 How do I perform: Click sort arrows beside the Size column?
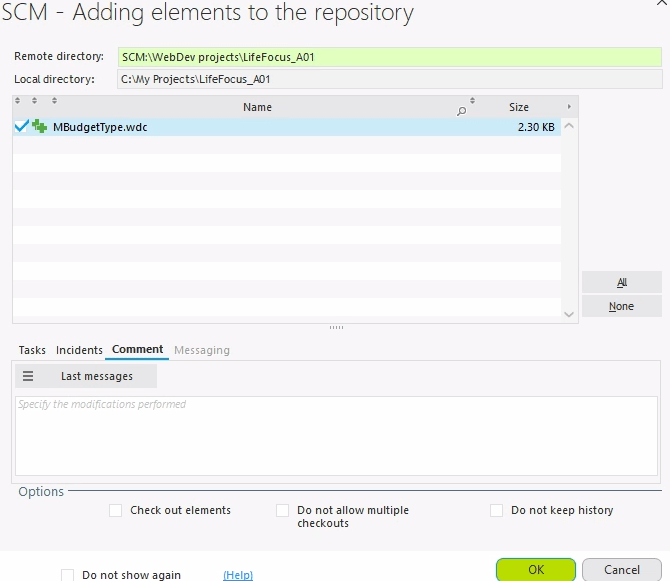(487, 101)
